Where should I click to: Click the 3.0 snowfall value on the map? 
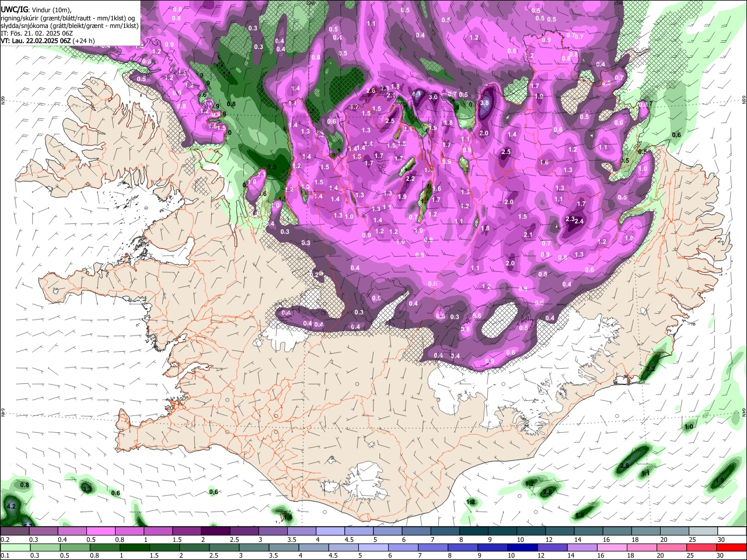(x=434, y=97)
